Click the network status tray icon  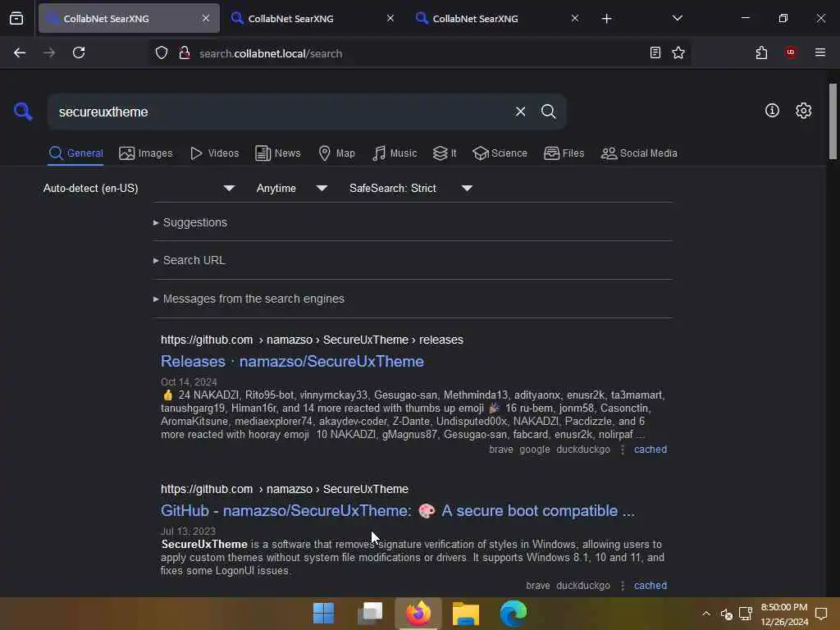(x=746, y=614)
